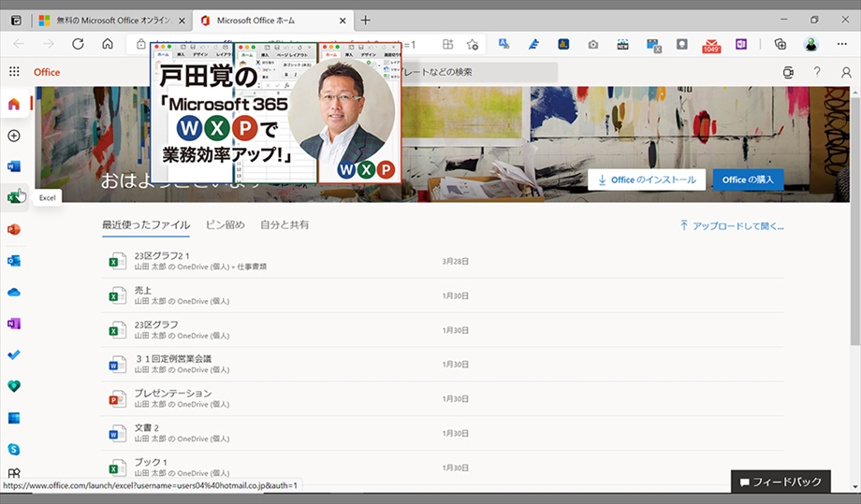The height and width of the screenshot is (504, 861).
Task: Open OneDrive from the sidebar
Action: pos(14,293)
